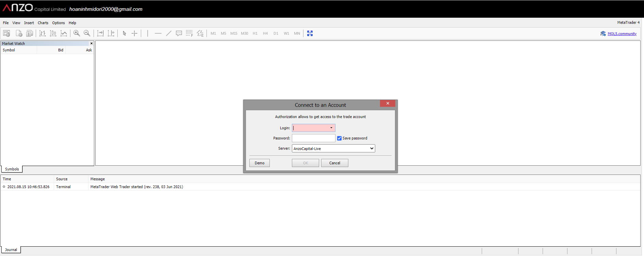Select the equidistant channel tool
The height and width of the screenshot is (264, 644).
tap(200, 33)
